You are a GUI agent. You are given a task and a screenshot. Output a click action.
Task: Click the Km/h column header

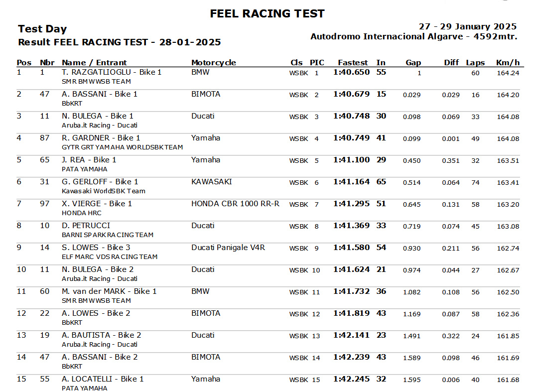tap(508, 62)
